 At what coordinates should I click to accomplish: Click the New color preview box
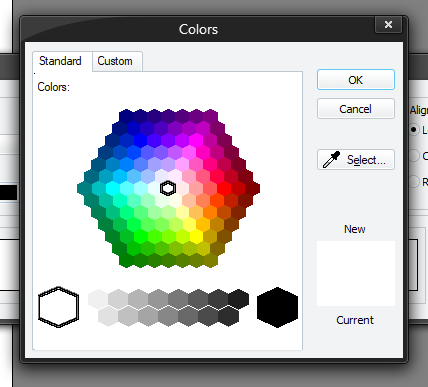coord(356,257)
